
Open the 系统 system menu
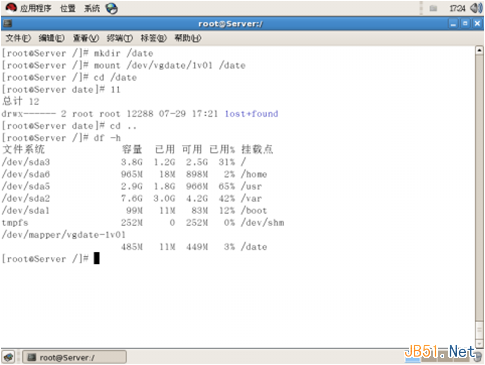(x=92, y=8)
